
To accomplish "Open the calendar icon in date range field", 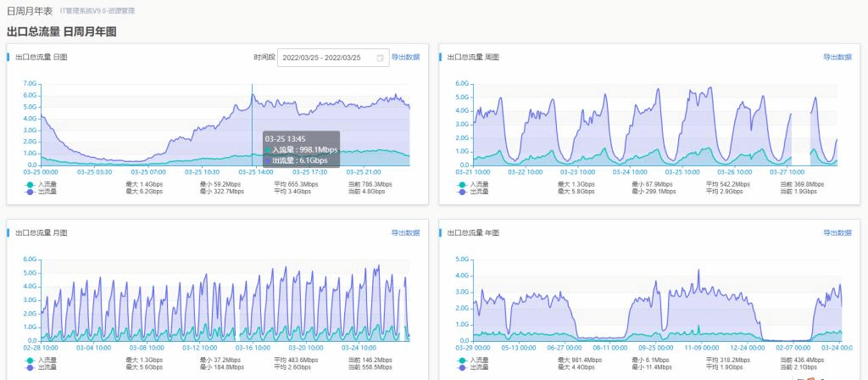I will click(381, 58).
